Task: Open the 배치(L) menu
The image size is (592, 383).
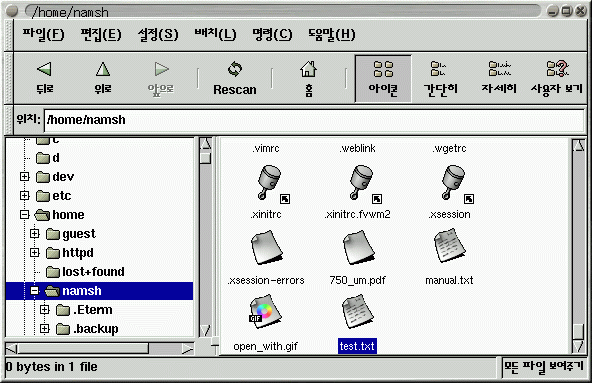Action: pyautogui.click(x=215, y=34)
